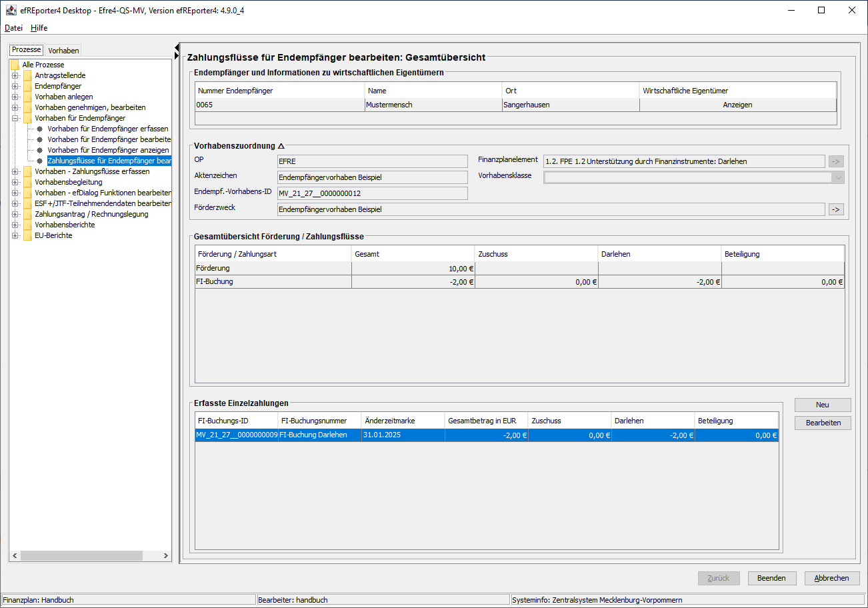868x608 pixels.
Task: Click the Abbrechen button
Action: click(x=832, y=578)
